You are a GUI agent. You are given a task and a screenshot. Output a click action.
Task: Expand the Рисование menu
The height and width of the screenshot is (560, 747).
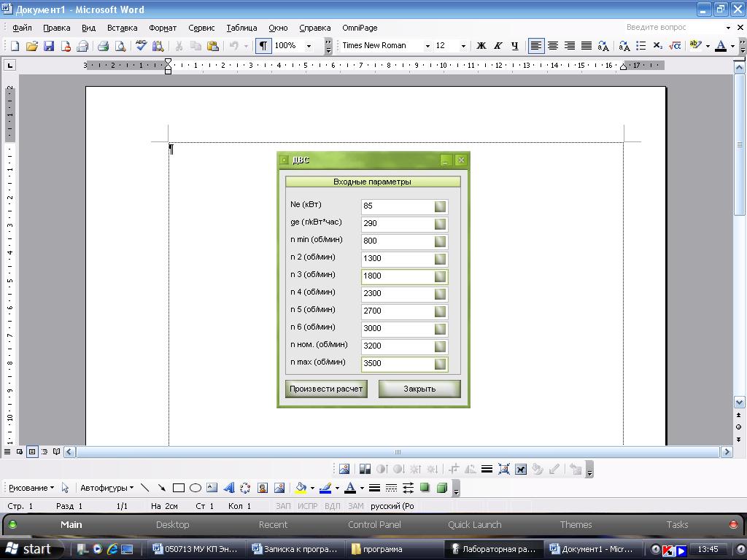pyautogui.click(x=31, y=488)
